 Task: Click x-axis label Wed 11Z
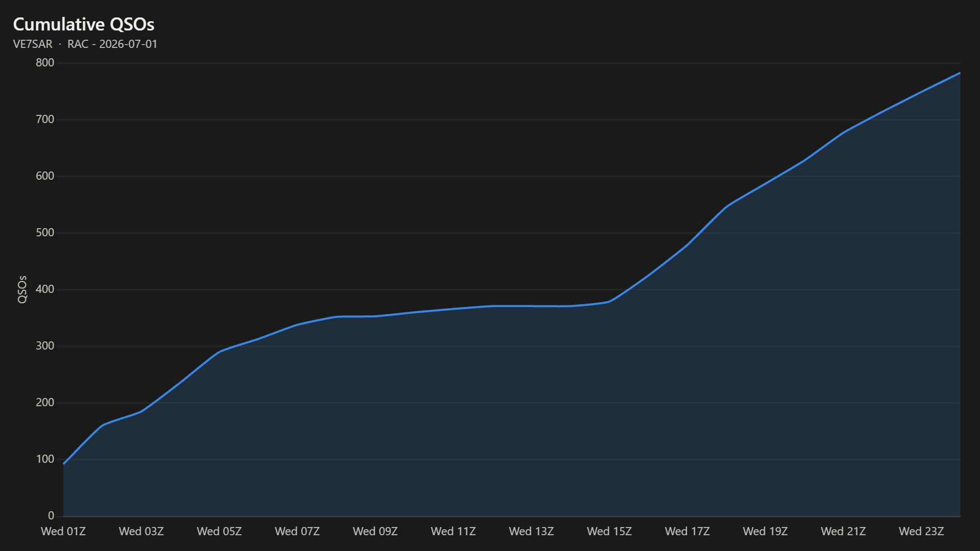[x=454, y=531]
